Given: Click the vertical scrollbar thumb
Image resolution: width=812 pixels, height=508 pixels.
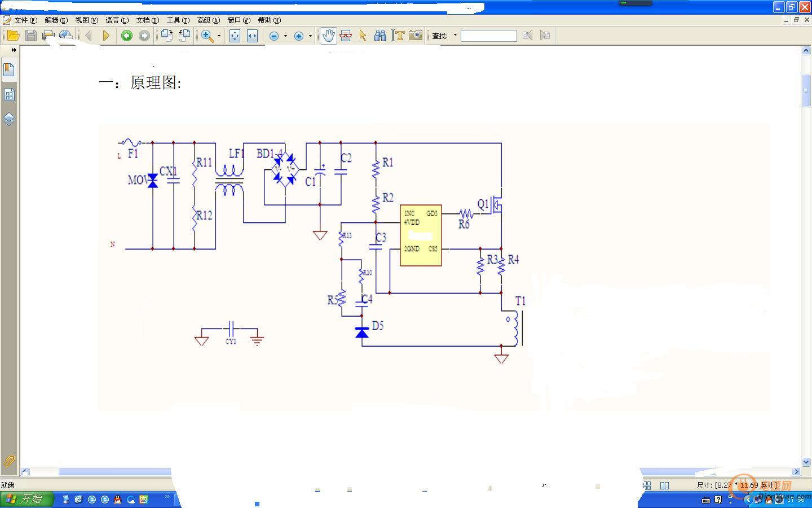Looking at the screenshot, I should [806, 90].
